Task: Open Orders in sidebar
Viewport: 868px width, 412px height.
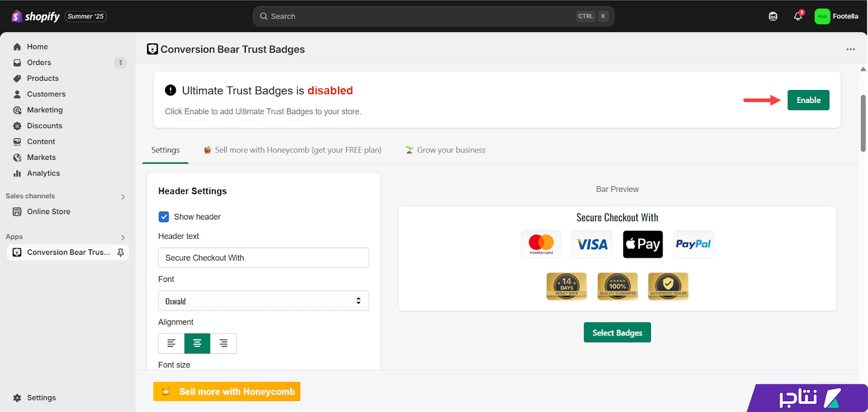Action: (39, 62)
